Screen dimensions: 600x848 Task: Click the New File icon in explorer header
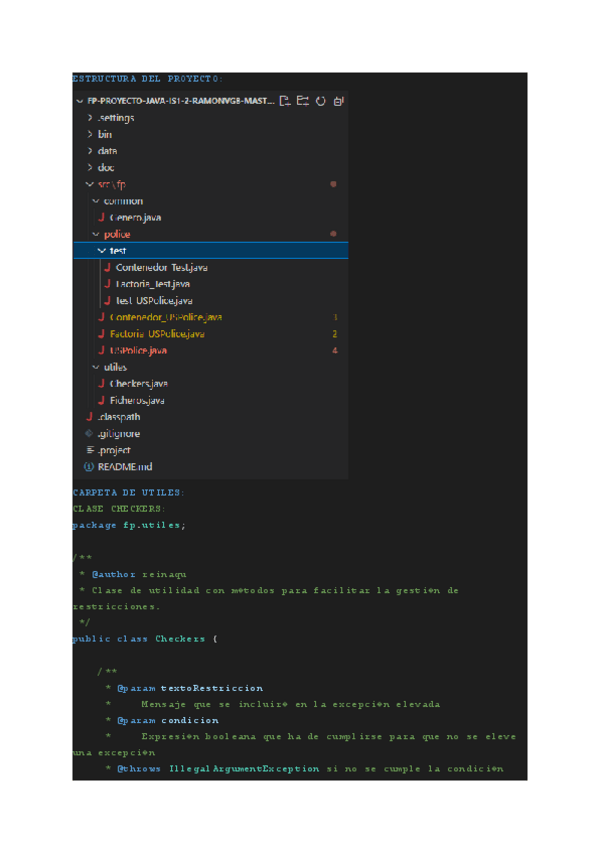tap(286, 101)
